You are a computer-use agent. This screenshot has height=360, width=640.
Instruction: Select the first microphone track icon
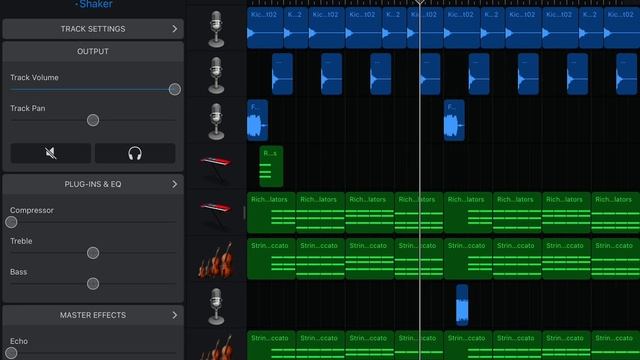pyautogui.click(x=216, y=29)
